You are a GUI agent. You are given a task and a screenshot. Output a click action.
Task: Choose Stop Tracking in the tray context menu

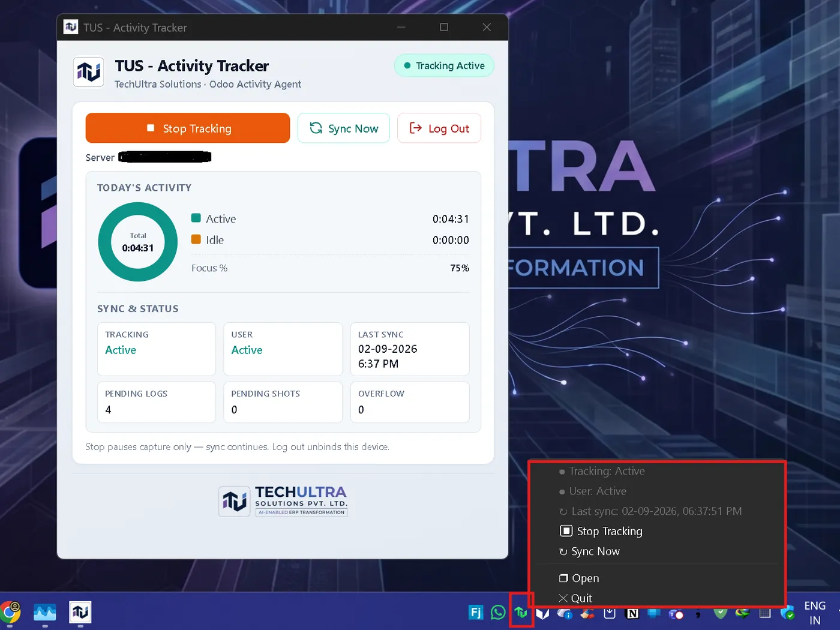pyautogui.click(x=657, y=531)
